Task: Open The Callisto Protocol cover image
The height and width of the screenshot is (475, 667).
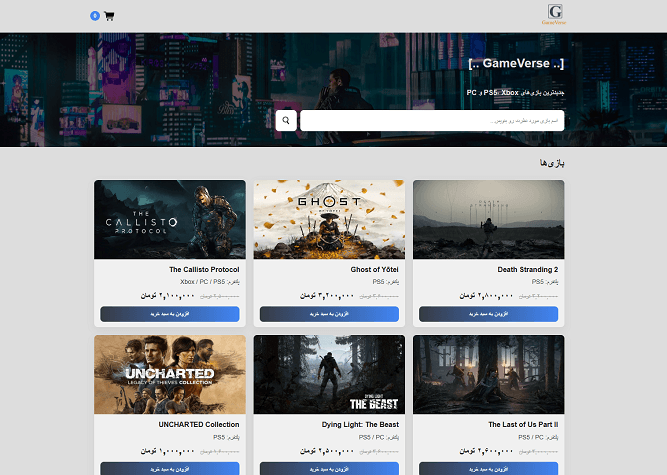Action: coord(170,219)
